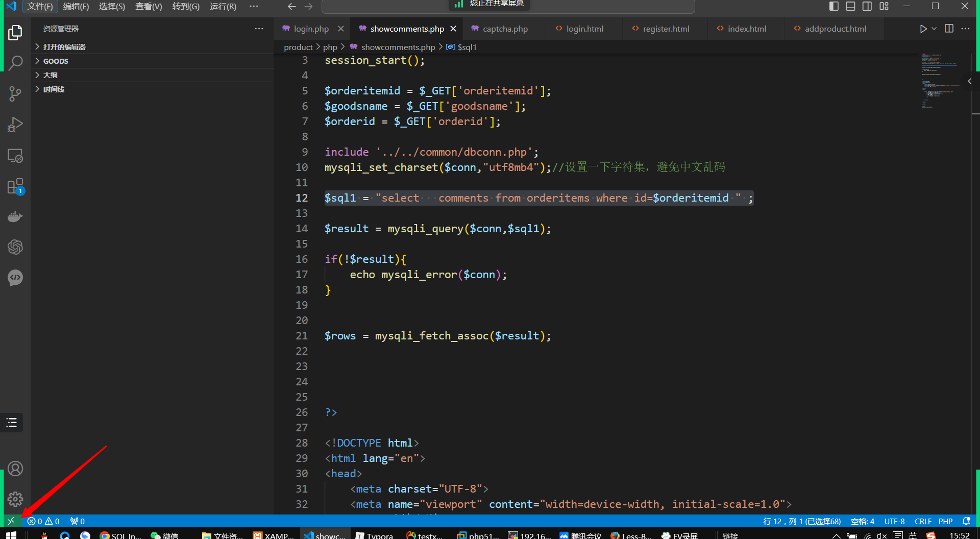Switch to captcha.php tab

coord(505,29)
